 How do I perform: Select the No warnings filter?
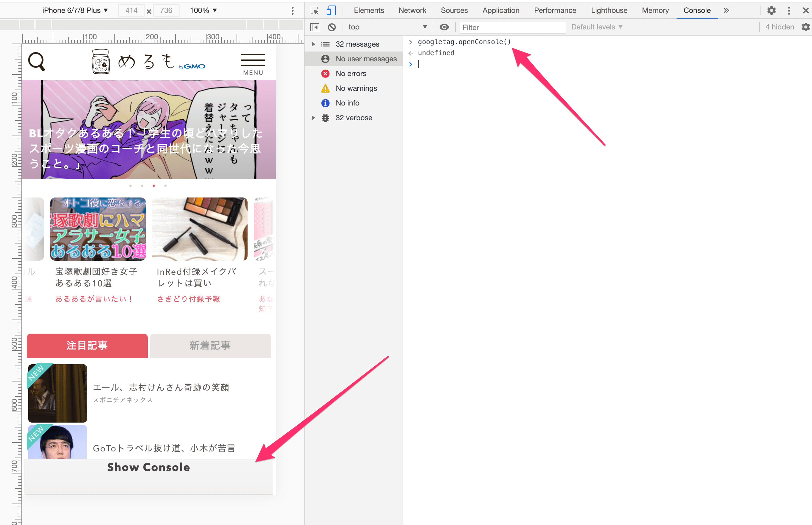[356, 88]
